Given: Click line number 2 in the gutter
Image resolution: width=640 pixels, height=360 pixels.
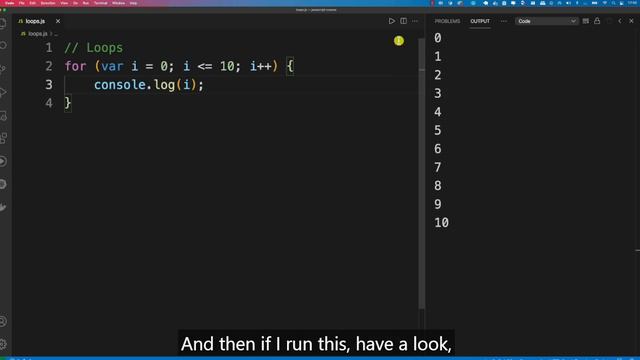Looking at the screenshot, I should click(49, 66).
